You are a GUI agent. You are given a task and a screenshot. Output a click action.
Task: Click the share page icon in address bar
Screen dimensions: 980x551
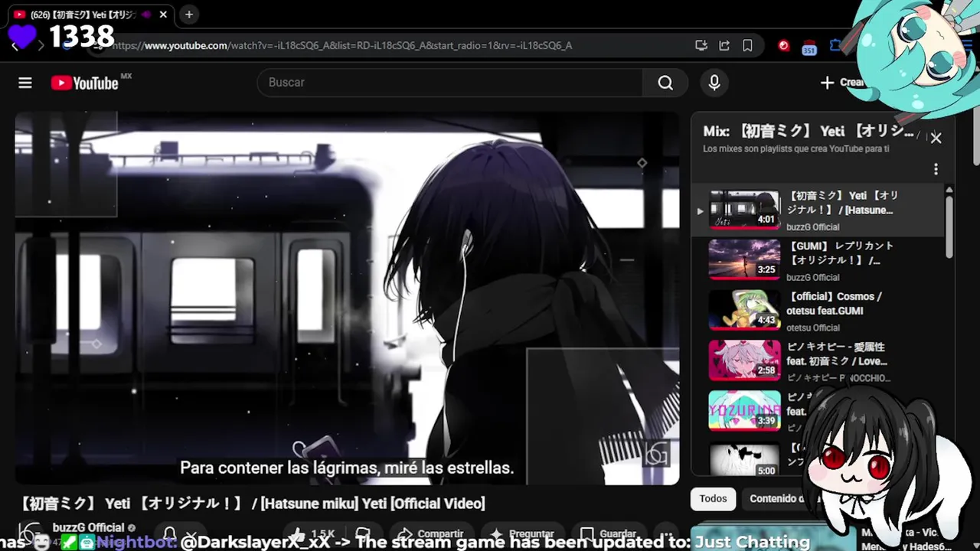click(724, 45)
